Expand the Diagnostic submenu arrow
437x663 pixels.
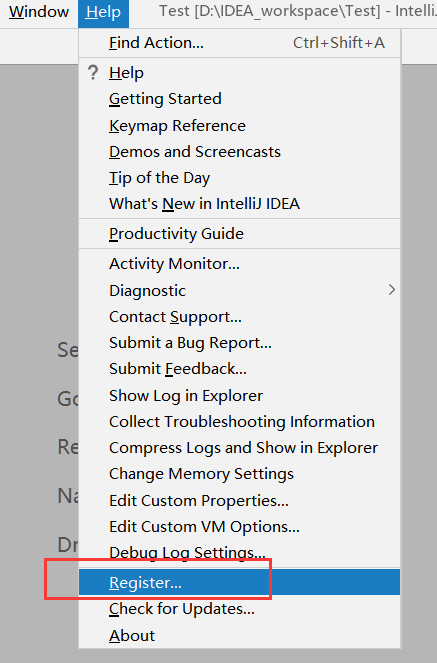(392, 290)
